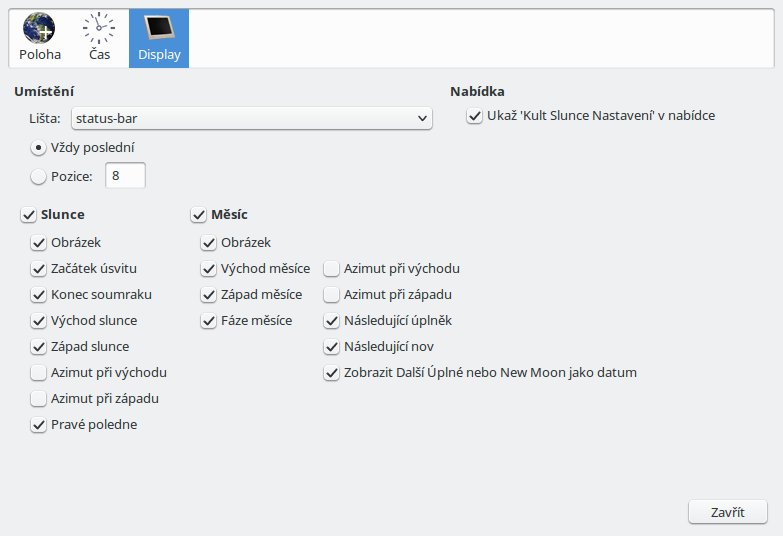Select the Vždy poslední radio button
783x536 pixels.
[38, 148]
